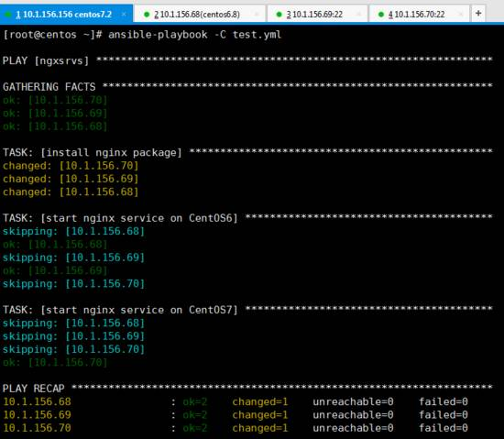504x439 pixels.
Task: Click 'changed=1' in 10.1.156.70 recap row
Action: pyautogui.click(x=260, y=428)
